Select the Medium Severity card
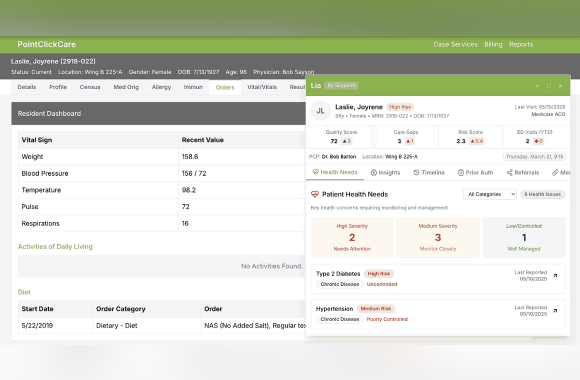Image resolution: width=580 pixels, height=380 pixels. (438, 237)
